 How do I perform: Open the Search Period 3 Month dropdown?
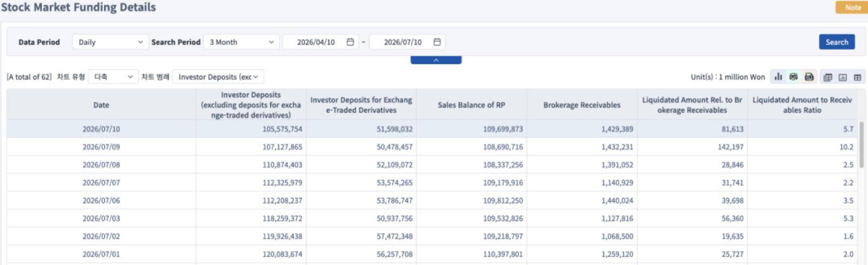tap(242, 42)
